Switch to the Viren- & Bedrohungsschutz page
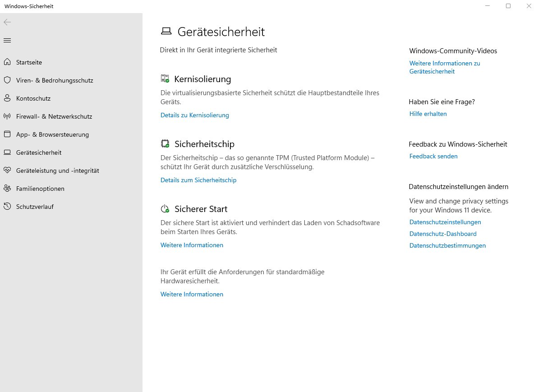 55,80
